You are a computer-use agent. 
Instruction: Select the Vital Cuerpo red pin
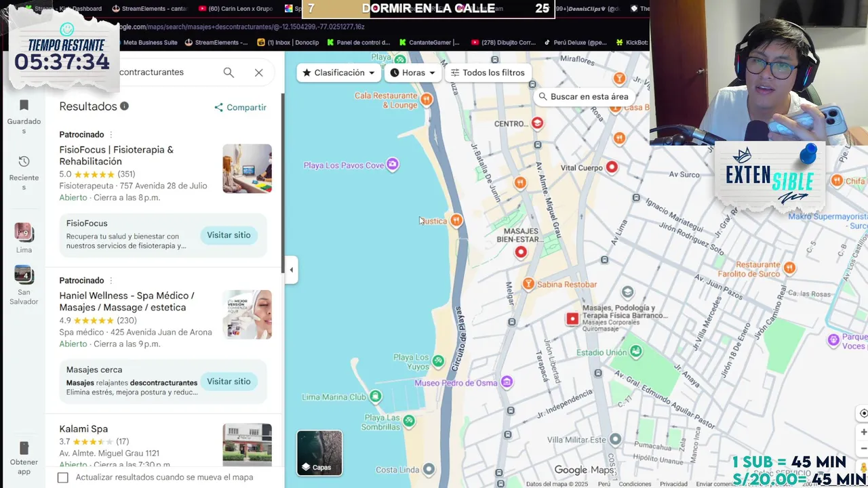coord(612,167)
